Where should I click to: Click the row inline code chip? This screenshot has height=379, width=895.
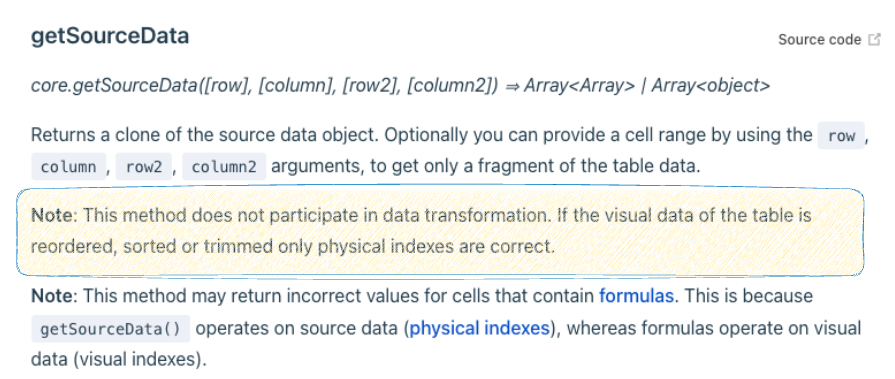coord(841,136)
